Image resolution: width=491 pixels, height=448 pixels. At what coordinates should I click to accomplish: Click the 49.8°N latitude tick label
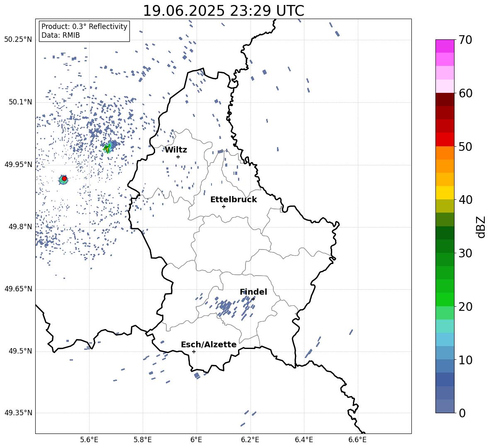coord(20,227)
